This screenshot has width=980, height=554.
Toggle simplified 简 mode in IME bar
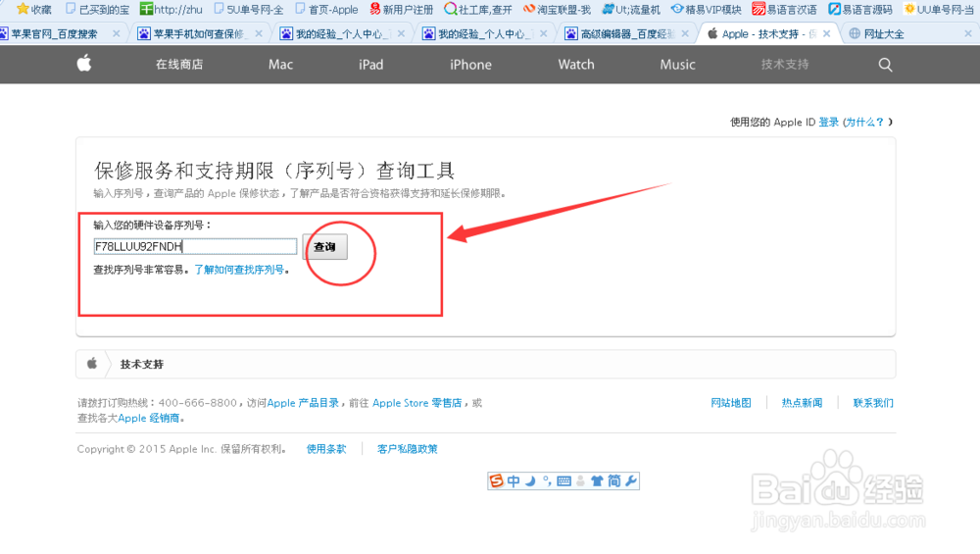614,480
